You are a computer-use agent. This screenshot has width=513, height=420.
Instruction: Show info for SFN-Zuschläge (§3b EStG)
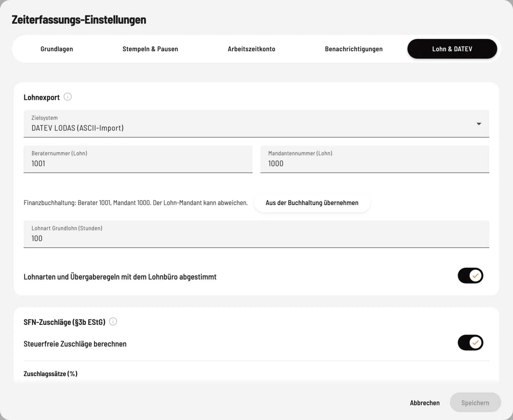[113, 321]
